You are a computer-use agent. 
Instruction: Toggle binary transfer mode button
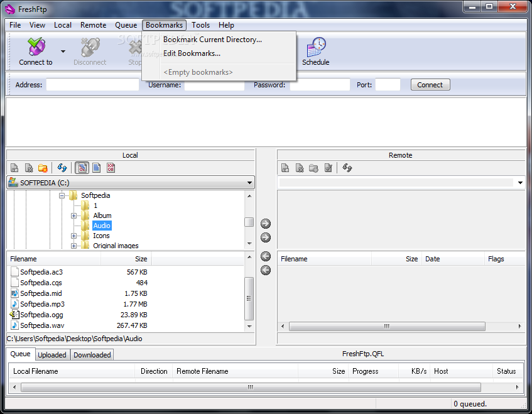coord(111,168)
